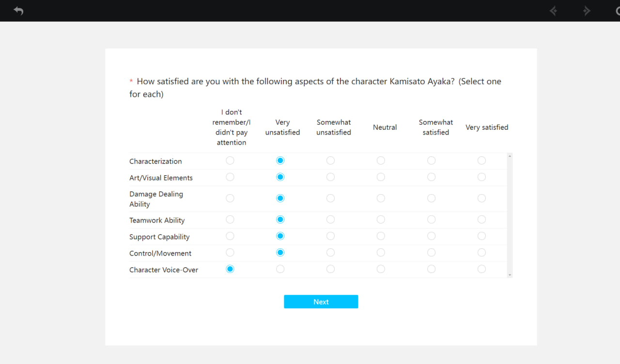The image size is (620, 364).
Task: Select "I don't remember" for Characterization
Action: coord(230,161)
